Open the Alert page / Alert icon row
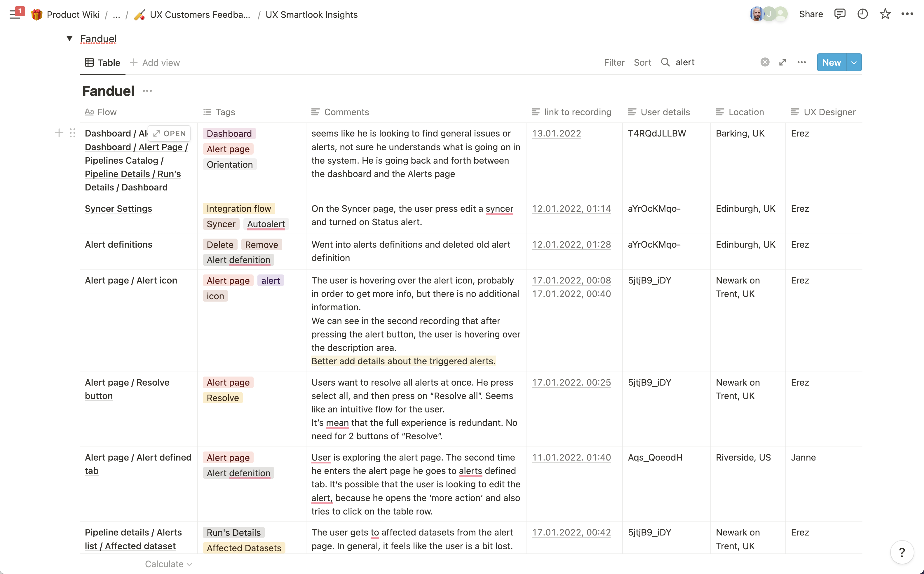The image size is (924, 574). [131, 280]
